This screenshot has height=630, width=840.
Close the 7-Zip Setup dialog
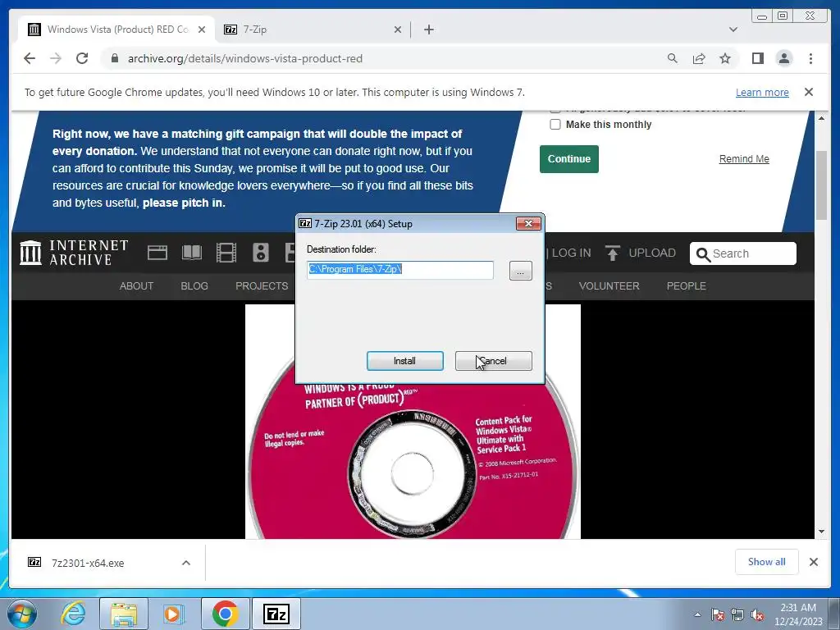[527, 223]
